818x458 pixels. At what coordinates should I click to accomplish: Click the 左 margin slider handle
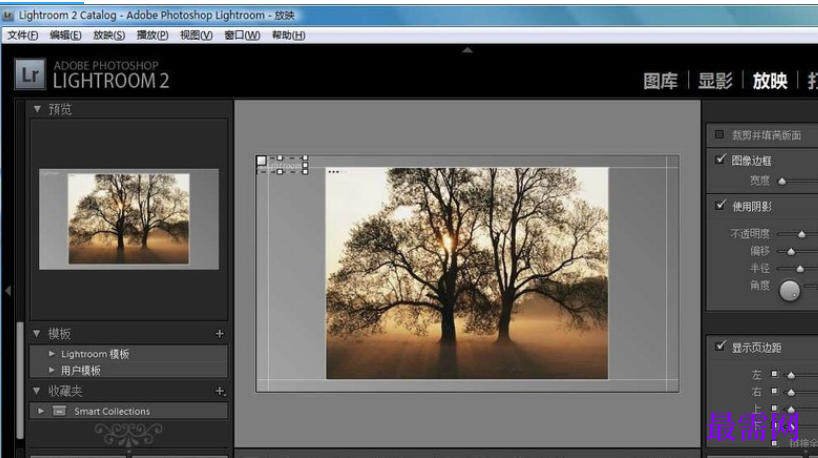coord(791,375)
